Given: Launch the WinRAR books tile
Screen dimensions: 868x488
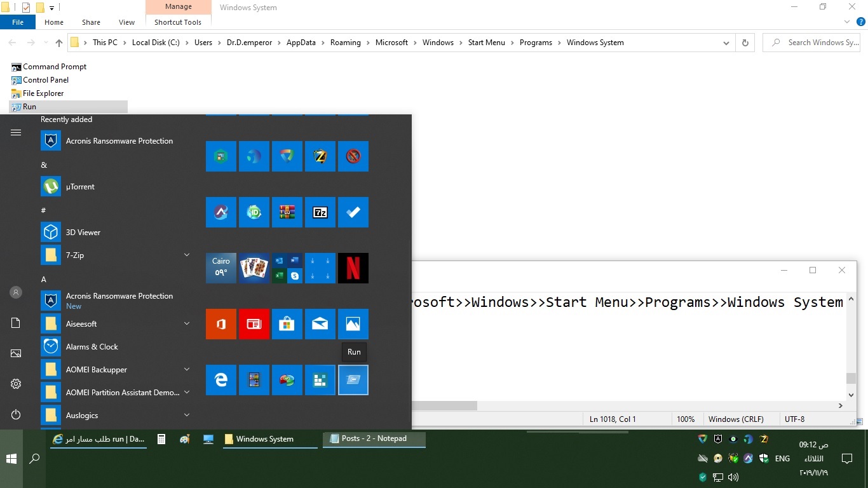Looking at the screenshot, I should 287,212.
